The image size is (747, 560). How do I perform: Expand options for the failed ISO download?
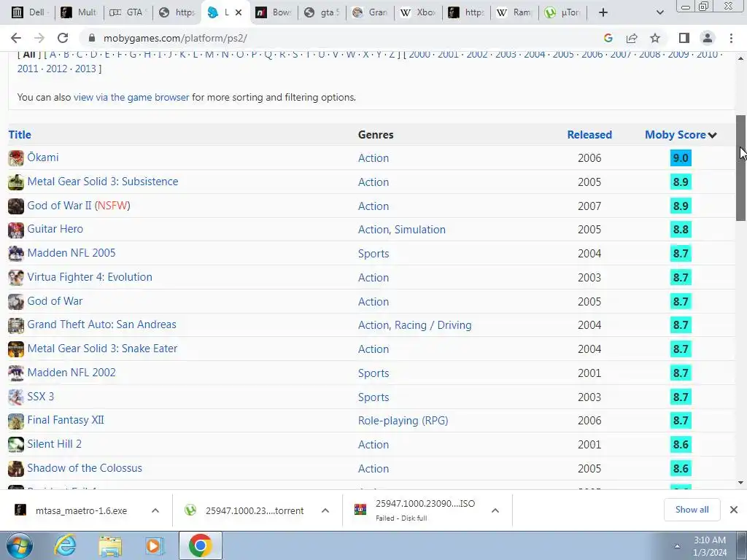495,510
